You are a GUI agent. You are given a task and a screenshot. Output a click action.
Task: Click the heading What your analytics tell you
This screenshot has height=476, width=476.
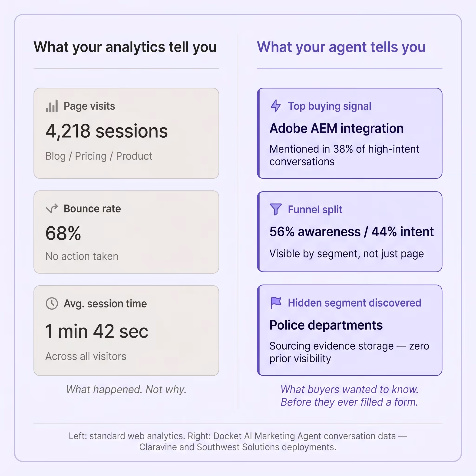point(125,47)
